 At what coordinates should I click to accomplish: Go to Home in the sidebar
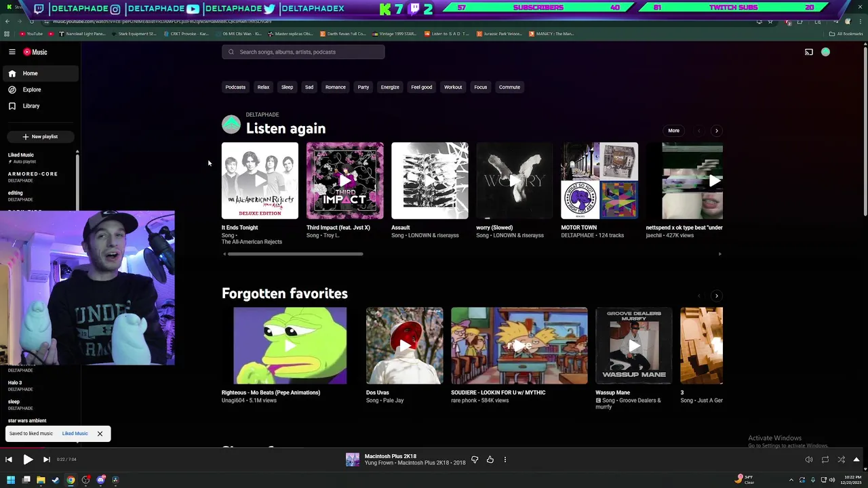[x=39, y=73]
